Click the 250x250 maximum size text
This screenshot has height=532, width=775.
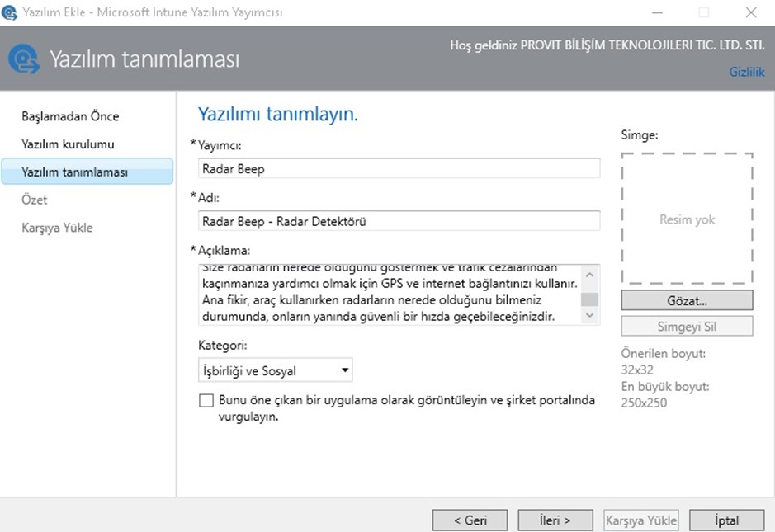[x=644, y=403]
